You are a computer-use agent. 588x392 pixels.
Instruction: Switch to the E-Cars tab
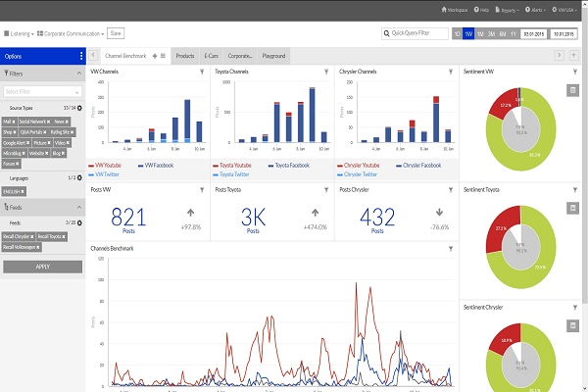coord(212,56)
